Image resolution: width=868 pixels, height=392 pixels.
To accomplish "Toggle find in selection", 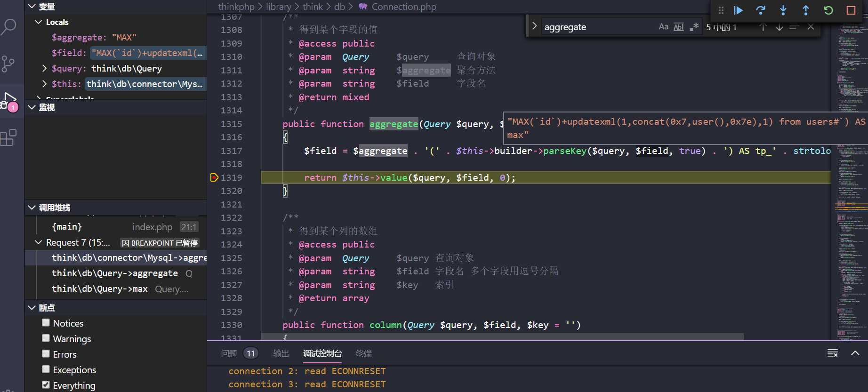I will [x=795, y=27].
